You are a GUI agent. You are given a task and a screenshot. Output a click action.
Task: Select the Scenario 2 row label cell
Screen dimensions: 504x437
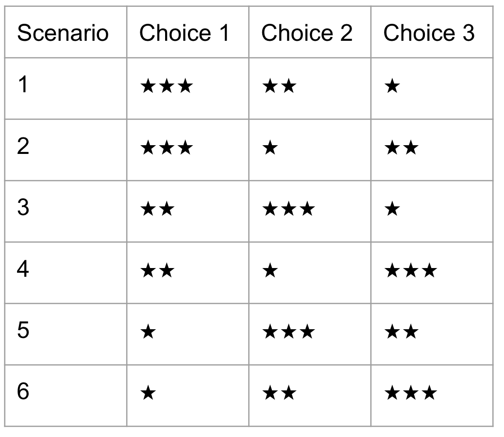pos(66,150)
